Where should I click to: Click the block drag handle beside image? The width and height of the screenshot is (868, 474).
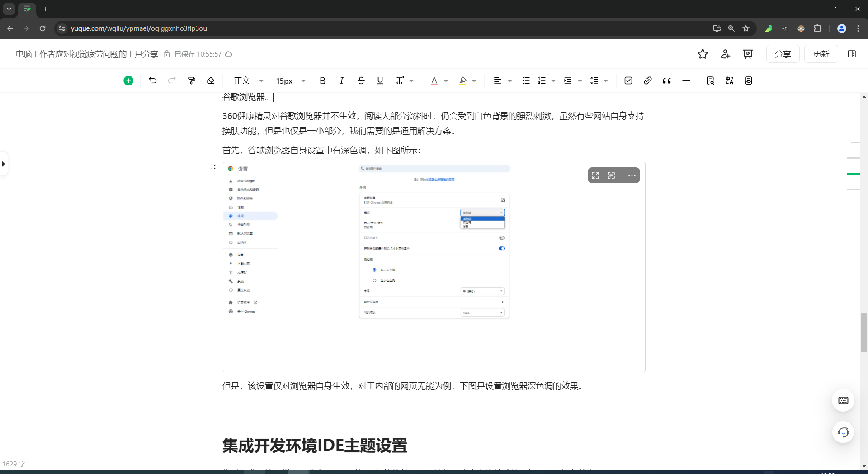point(213,169)
